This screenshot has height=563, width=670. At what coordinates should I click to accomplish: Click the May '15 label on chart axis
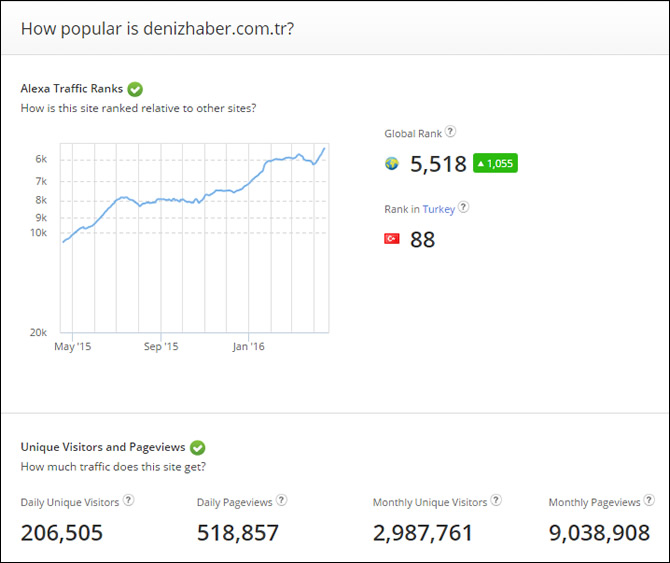[x=71, y=347]
